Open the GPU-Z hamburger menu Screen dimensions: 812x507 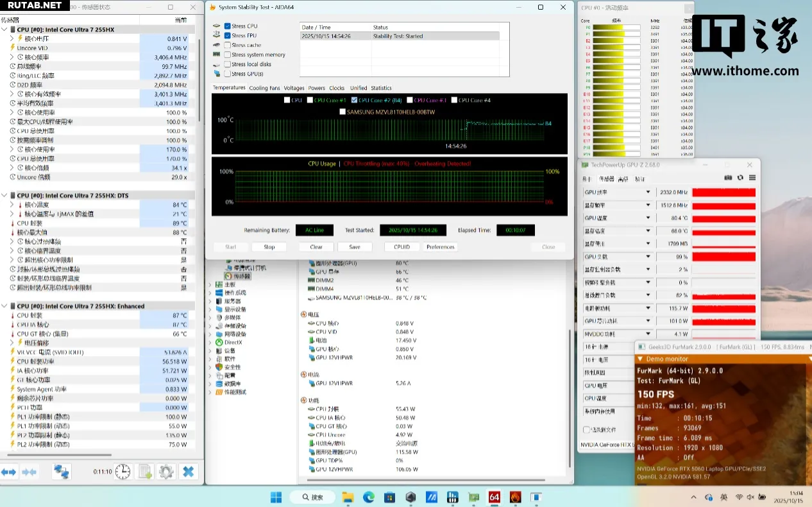(x=752, y=178)
